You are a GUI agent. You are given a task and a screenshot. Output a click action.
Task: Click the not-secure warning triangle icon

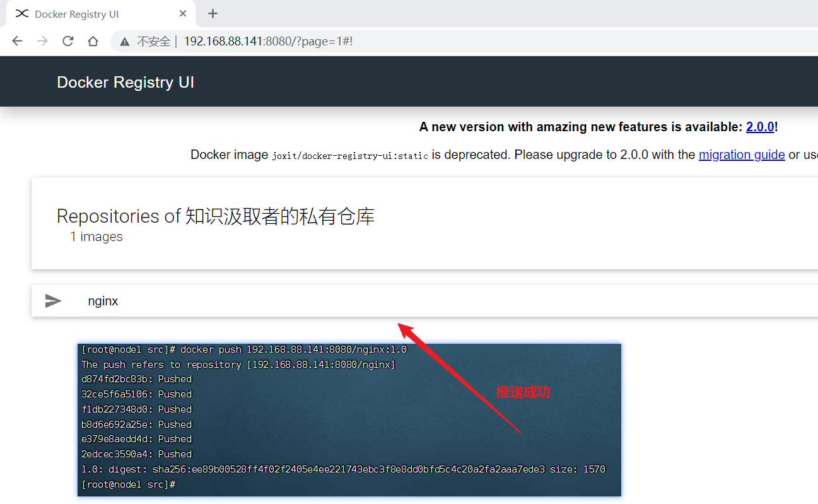click(125, 42)
